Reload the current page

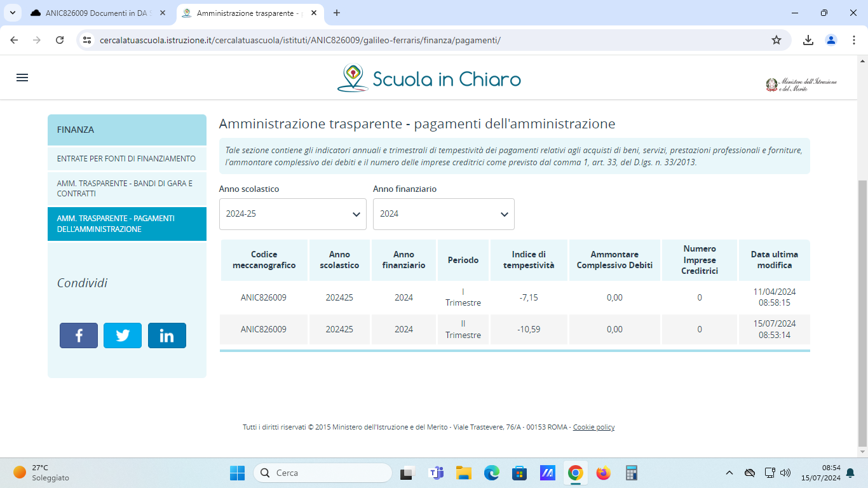pyautogui.click(x=60, y=40)
